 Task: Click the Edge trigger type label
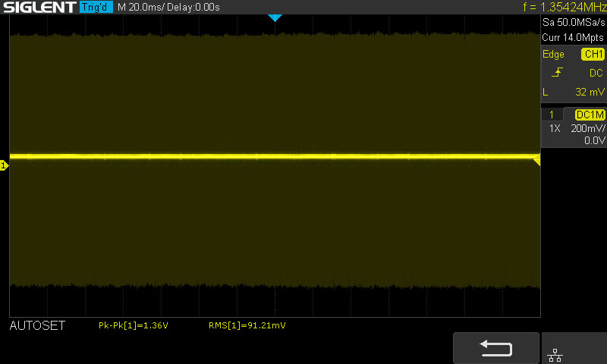pos(553,55)
